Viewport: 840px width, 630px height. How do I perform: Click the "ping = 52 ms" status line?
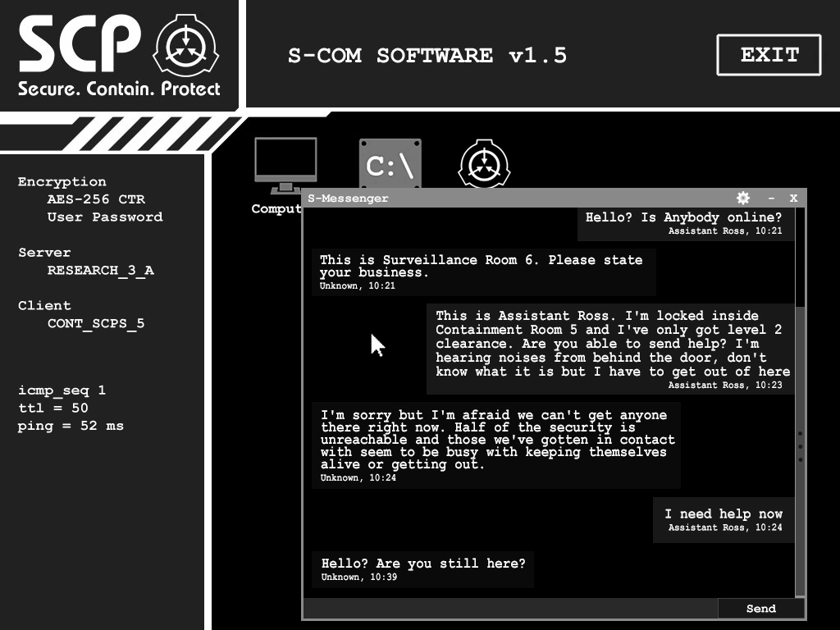(71, 426)
